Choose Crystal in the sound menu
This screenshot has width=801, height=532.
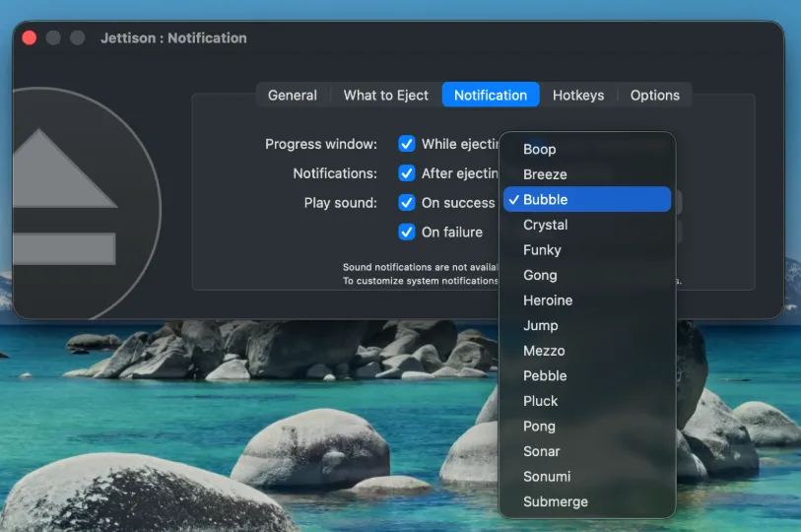(x=587, y=225)
